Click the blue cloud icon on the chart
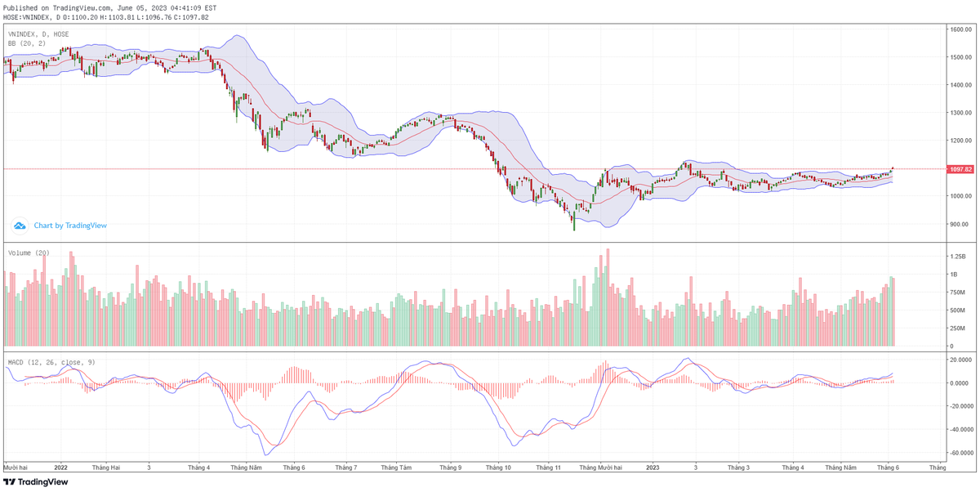The width and height of the screenshot is (980, 492). click(x=19, y=225)
